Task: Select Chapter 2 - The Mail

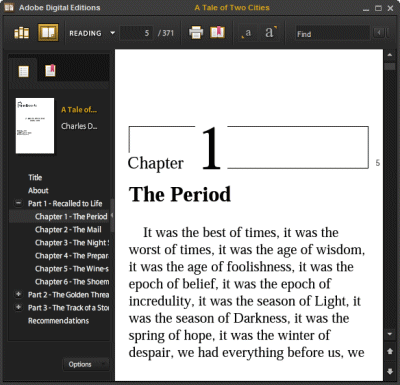Action: tap(68, 230)
